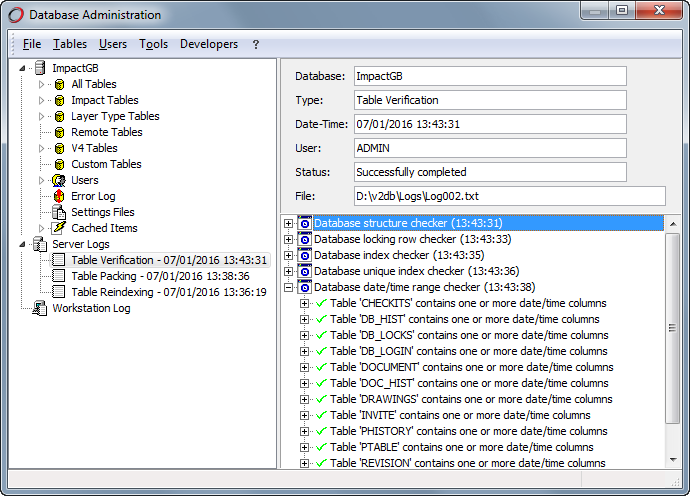Select Table Reindexing - 07/01/2016 13:36:19 log

coord(169,292)
